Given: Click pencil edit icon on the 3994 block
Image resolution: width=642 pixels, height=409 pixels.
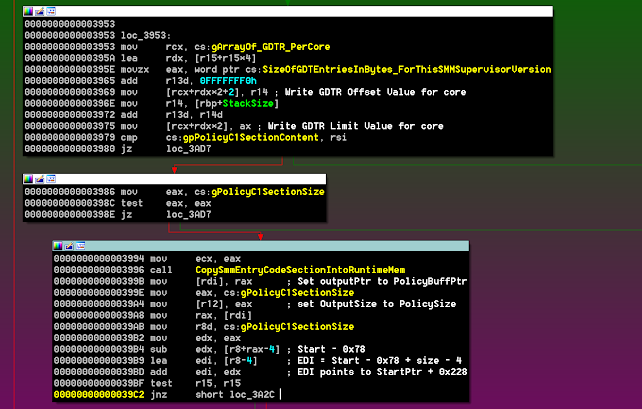Looking at the screenshot, I should pos(68,245).
